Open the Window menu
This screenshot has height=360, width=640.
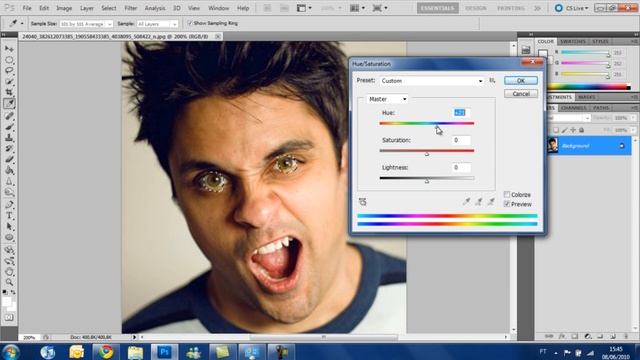click(x=219, y=8)
